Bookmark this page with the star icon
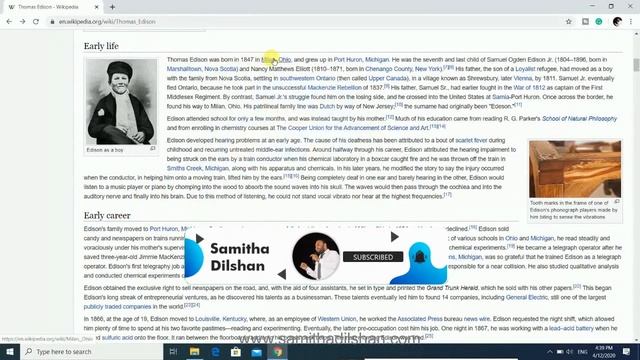 (569, 22)
